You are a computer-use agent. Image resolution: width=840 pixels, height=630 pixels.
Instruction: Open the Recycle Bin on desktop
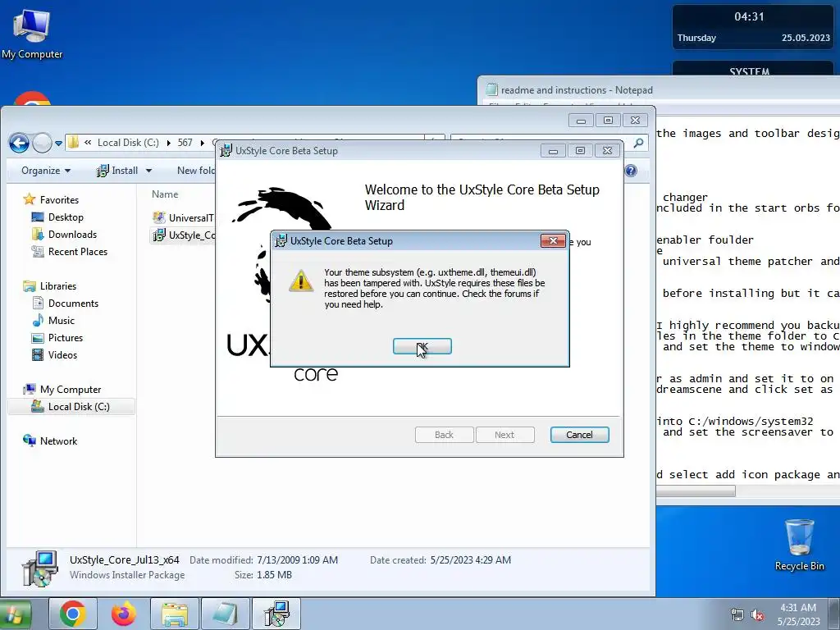(x=799, y=545)
